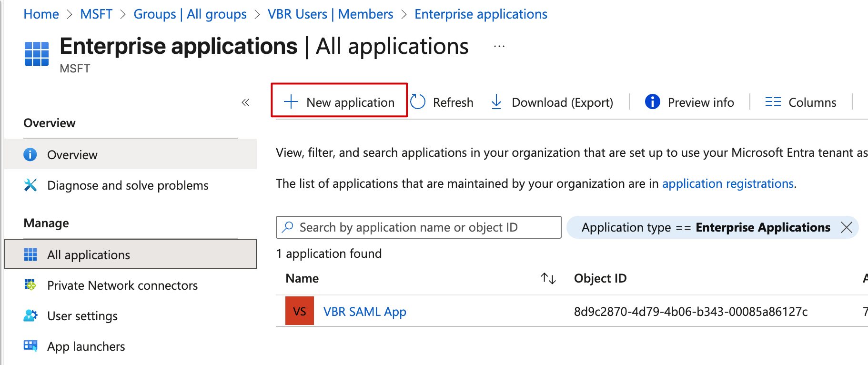Click the Download (Export) arrow icon
Image resolution: width=868 pixels, height=365 pixels.
click(496, 102)
